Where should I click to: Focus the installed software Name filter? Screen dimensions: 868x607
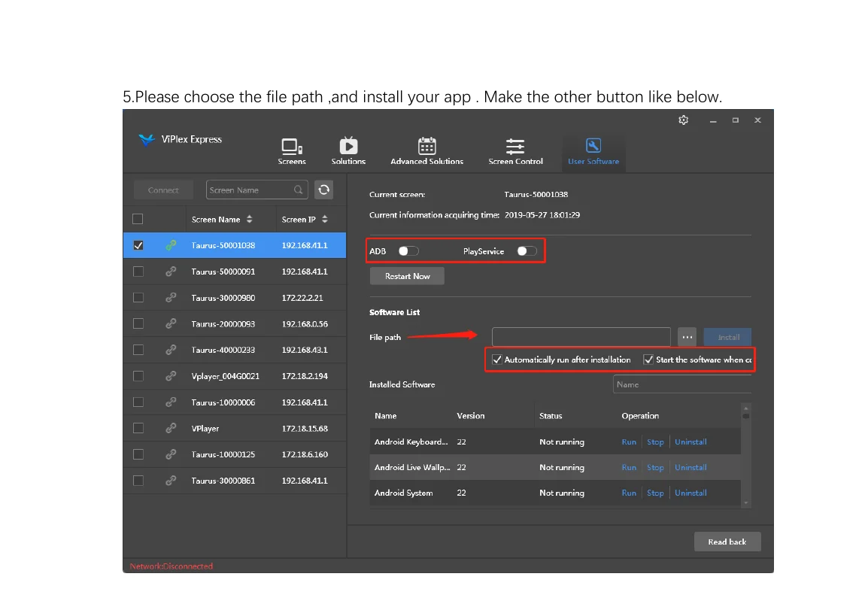pos(682,384)
